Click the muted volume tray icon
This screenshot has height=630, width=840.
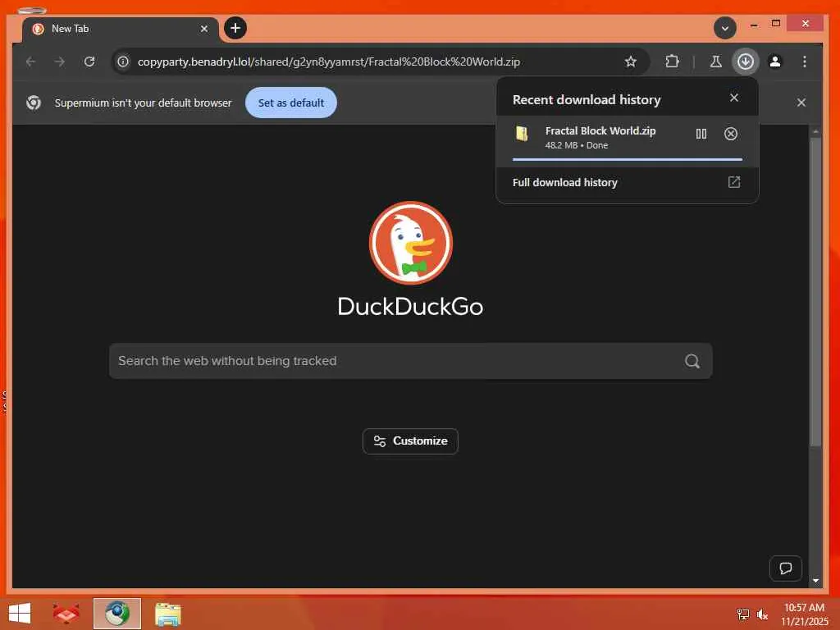762,614
